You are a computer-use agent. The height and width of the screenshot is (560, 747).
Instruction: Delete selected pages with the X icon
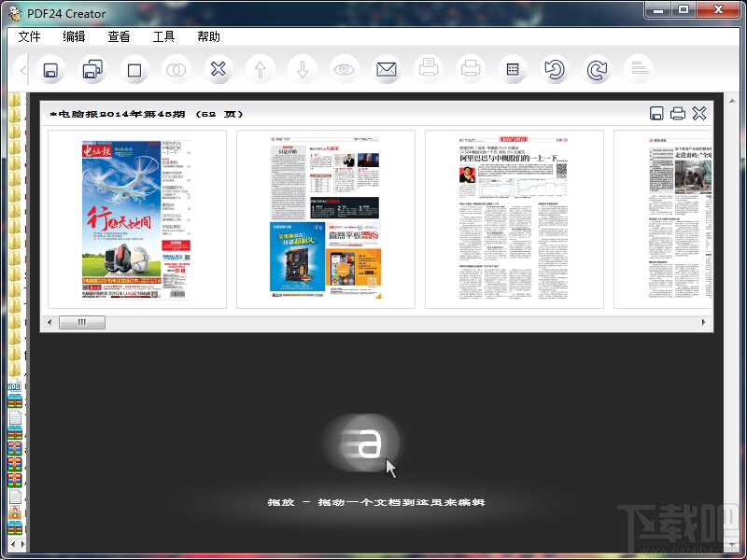pos(218,69)
